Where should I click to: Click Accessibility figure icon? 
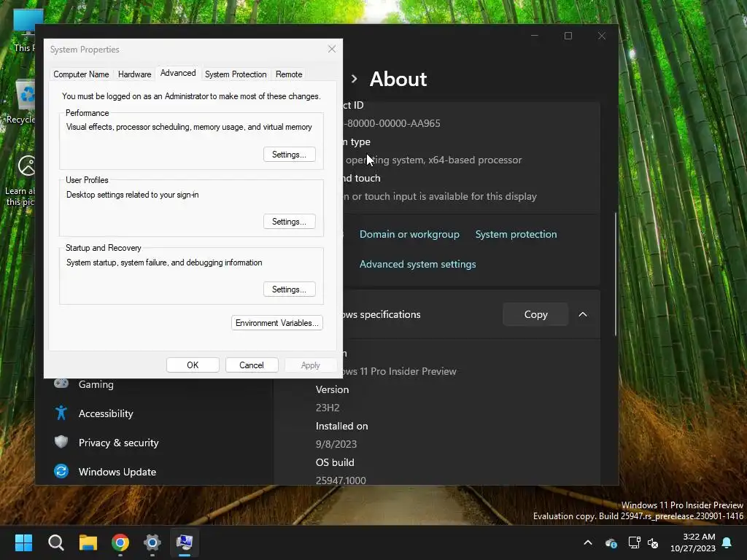tap(61, 413)
